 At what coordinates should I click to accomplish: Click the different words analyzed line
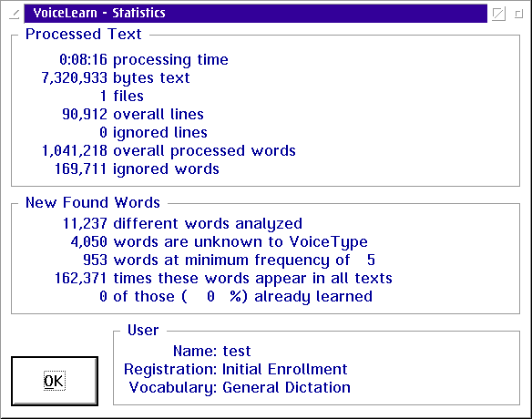[182, 224]
